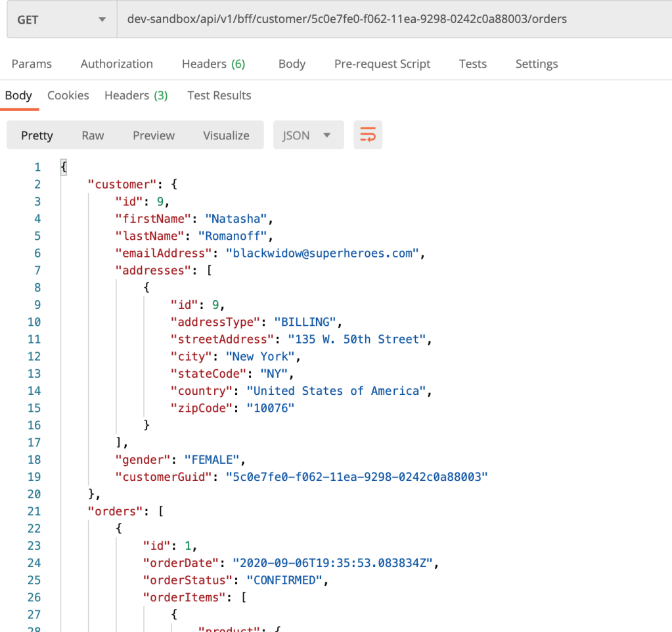This screenshot has height=632, width=672.
Task: Select the response Cookies tab
Action: click(68, 95)
